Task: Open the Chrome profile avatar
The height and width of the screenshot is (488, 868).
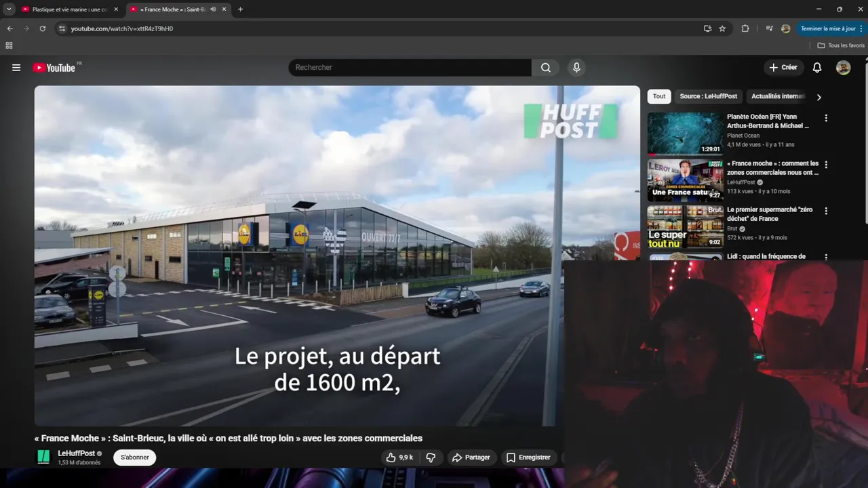Action: [x=785, y=28]
